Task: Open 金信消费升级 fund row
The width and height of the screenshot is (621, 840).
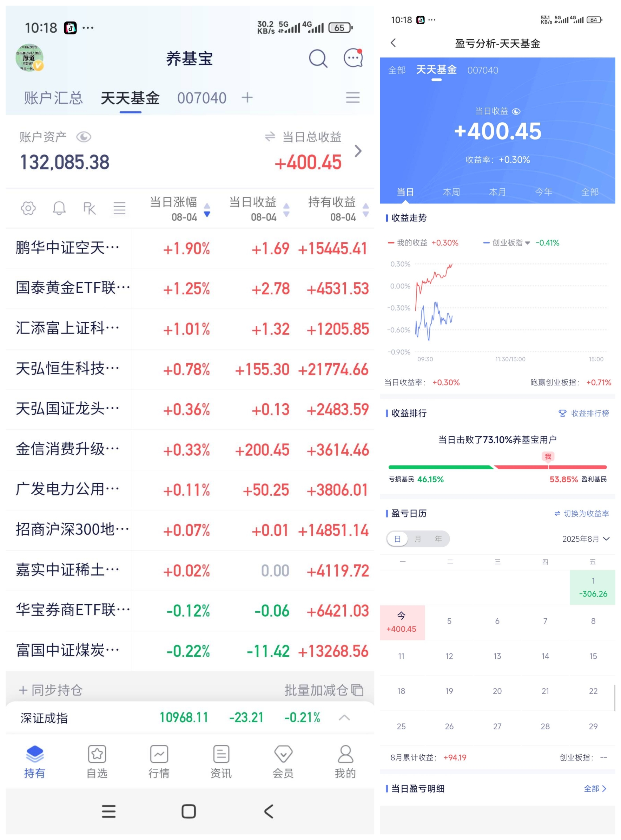Action: click(190, 450)
